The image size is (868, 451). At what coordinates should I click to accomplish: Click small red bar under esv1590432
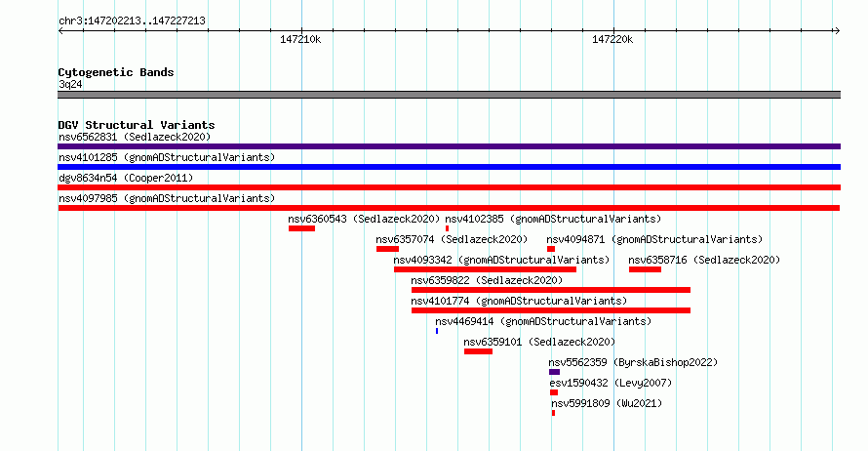tap(554, 392)
